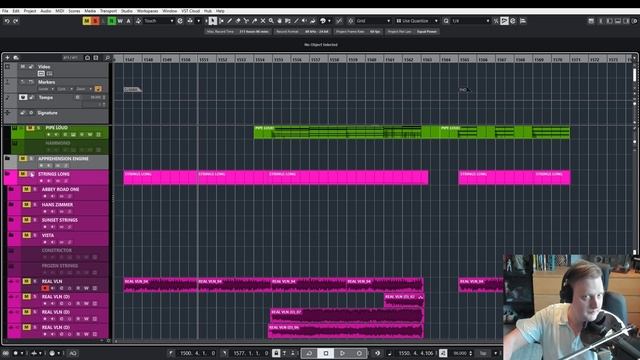
Task: Click the record enable button on REAL VLN
Action: (45, 288)
